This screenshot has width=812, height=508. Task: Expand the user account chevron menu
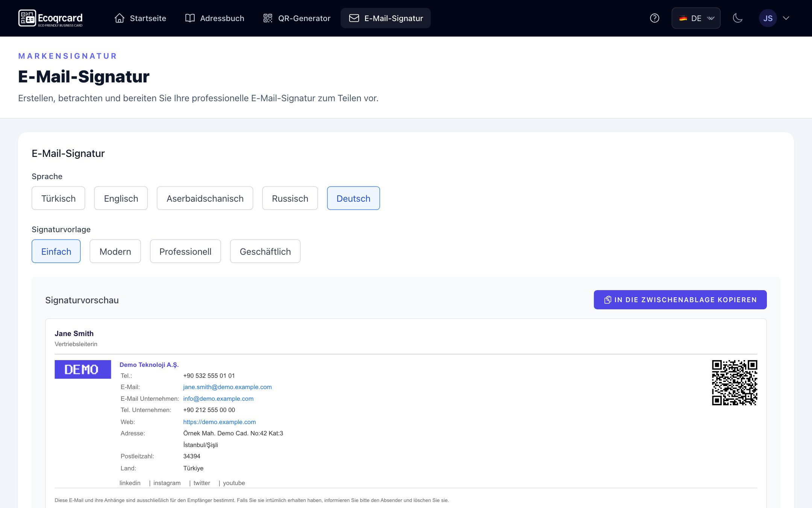[786, 18]
